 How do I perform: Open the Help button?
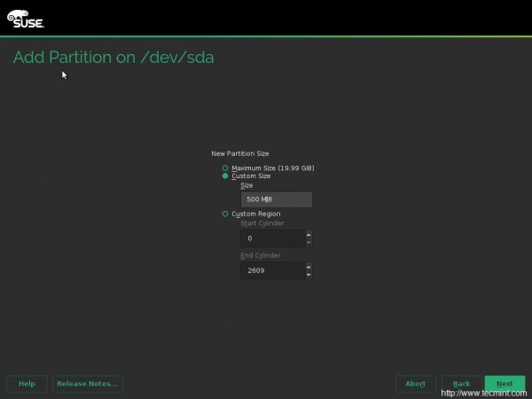click(x=27, y=384)
